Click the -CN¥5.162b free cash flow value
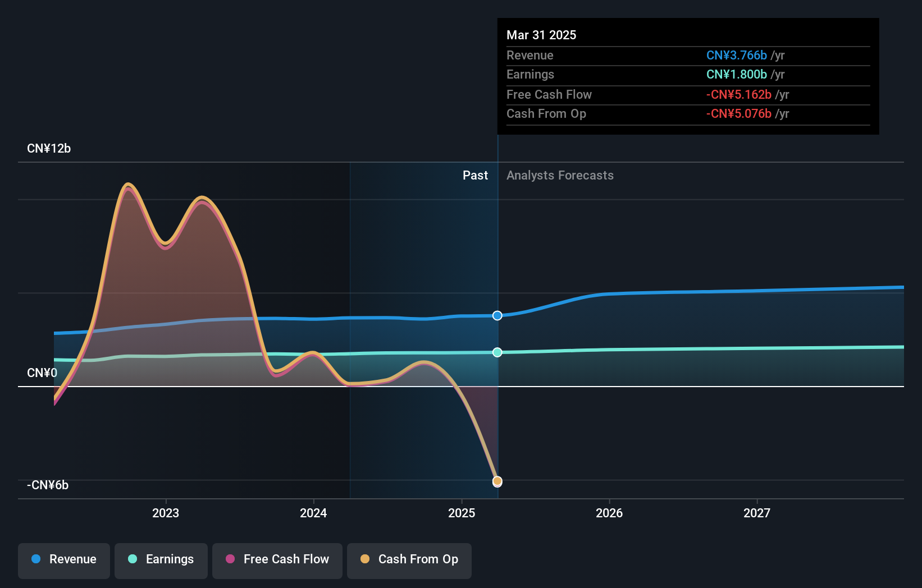 739,94
